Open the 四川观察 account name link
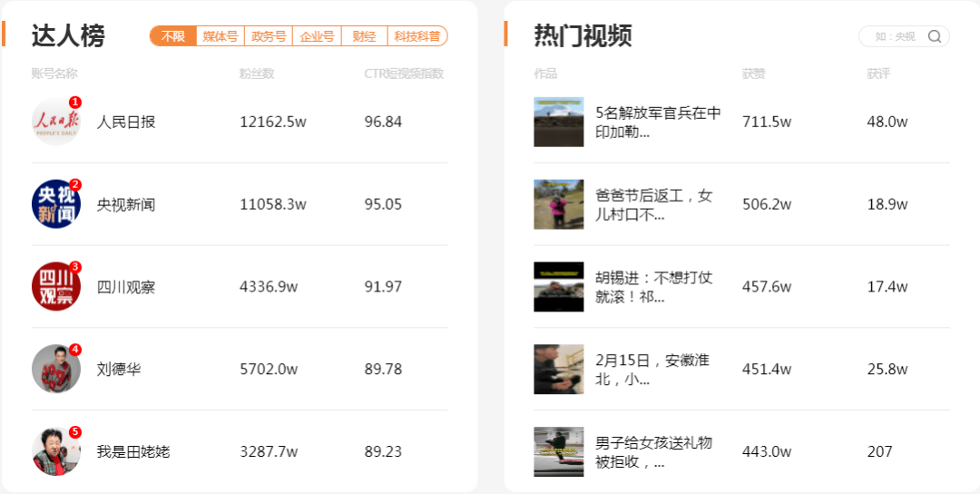Viewport: 980px width, 494px height. (125, 287)
